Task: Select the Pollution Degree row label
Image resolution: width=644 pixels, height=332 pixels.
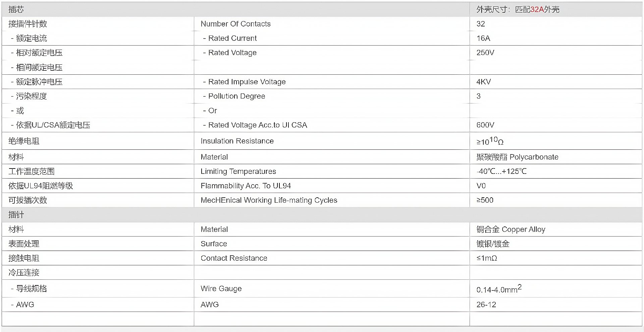Action: click(236, 96)
